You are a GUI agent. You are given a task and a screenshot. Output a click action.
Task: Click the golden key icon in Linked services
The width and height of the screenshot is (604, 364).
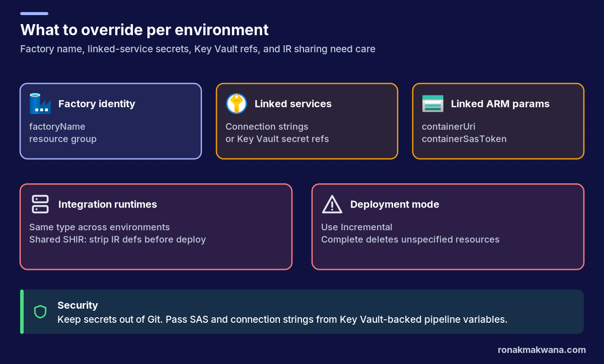tap(236, 104)
